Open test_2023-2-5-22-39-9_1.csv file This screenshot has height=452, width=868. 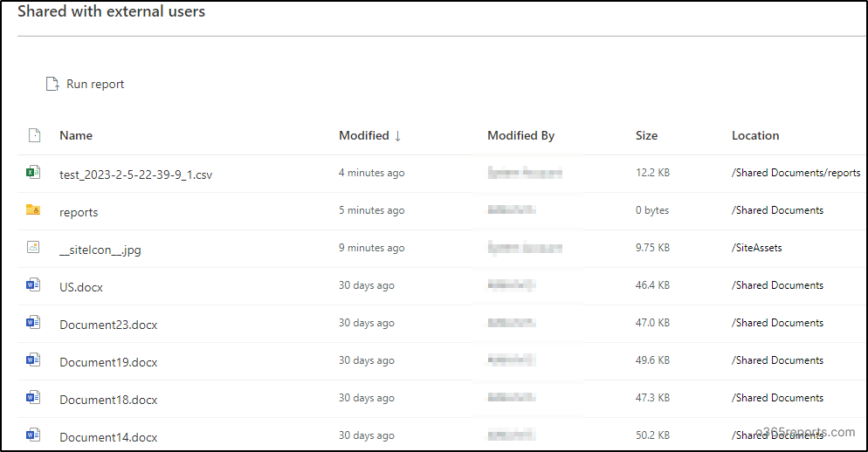[x=135, y=175]
